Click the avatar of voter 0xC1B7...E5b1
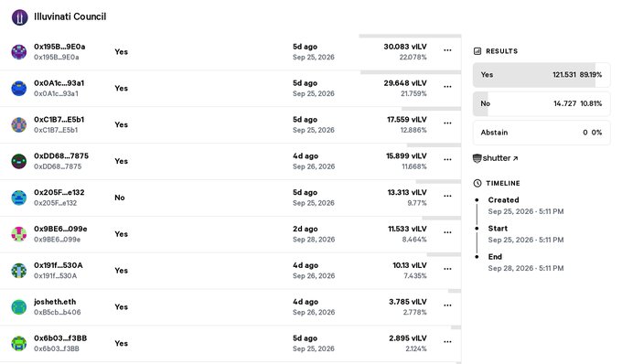This screenshot has width=622, height=364. (19, 125)
